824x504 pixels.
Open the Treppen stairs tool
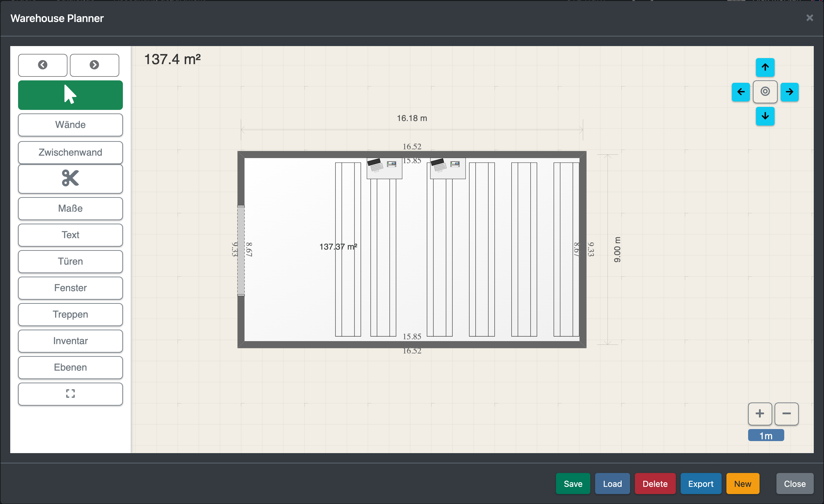click(x=70, y=315)
